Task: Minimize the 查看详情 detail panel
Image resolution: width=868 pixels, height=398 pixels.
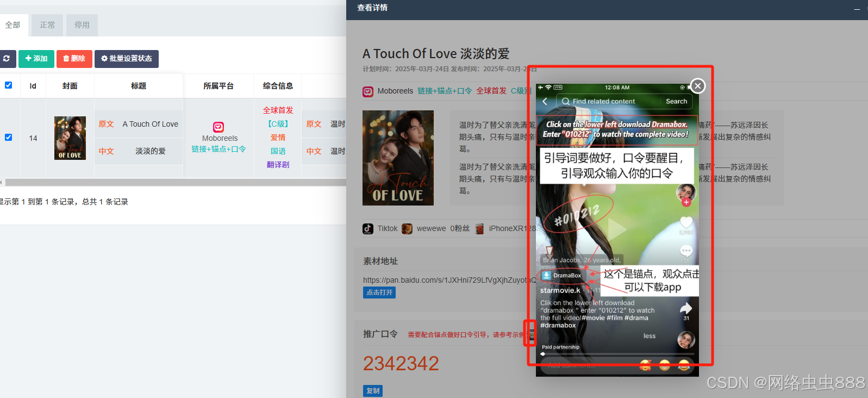Action: (x=857, y=9)
